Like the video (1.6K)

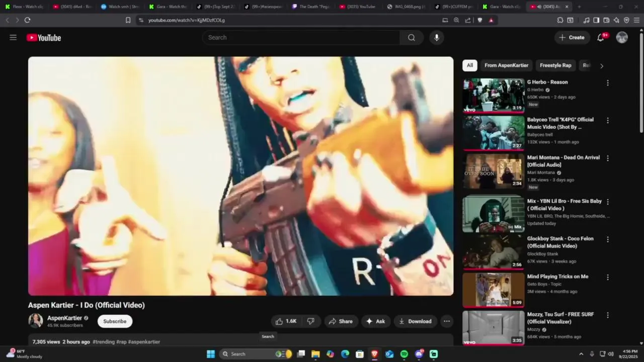(285, 321)
